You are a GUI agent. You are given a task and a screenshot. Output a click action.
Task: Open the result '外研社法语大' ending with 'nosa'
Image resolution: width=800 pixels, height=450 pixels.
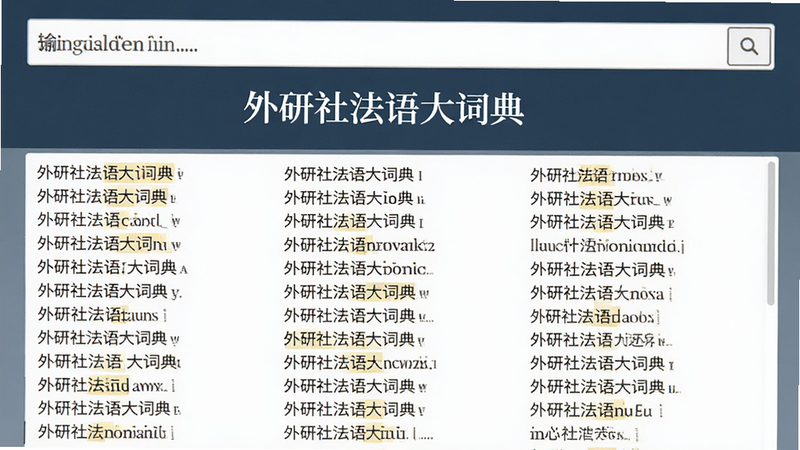pos(601,293)
